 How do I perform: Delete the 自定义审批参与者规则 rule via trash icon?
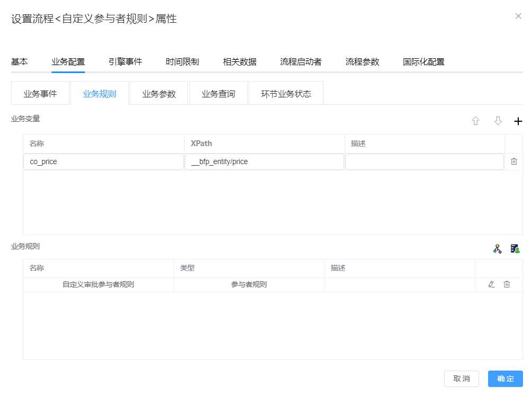pos(507,284)
